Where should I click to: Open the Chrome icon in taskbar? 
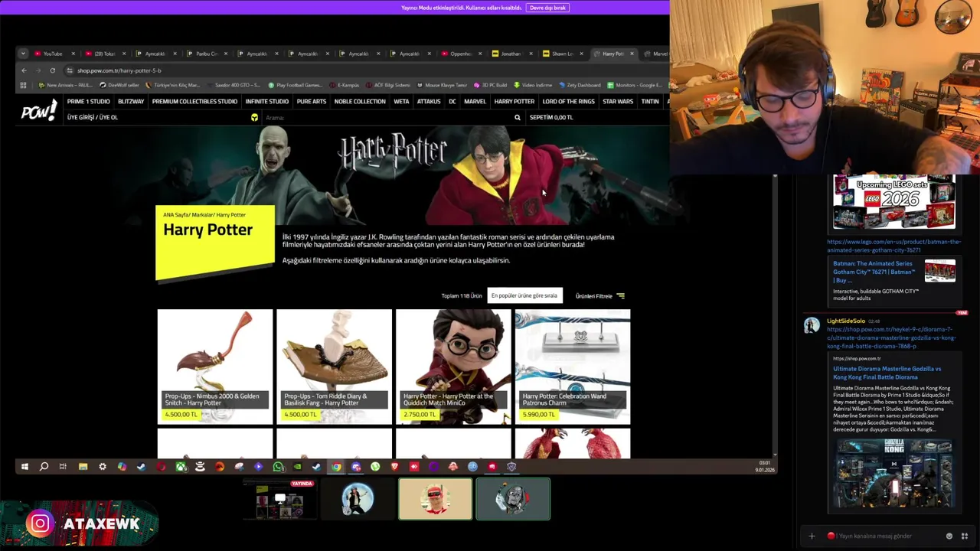(x=336, y=466)
